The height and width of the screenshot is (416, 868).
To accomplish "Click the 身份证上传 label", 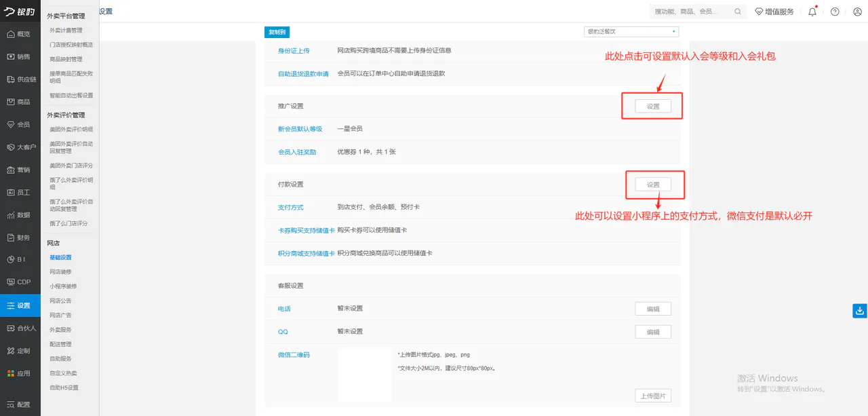I will coord(294,50).
